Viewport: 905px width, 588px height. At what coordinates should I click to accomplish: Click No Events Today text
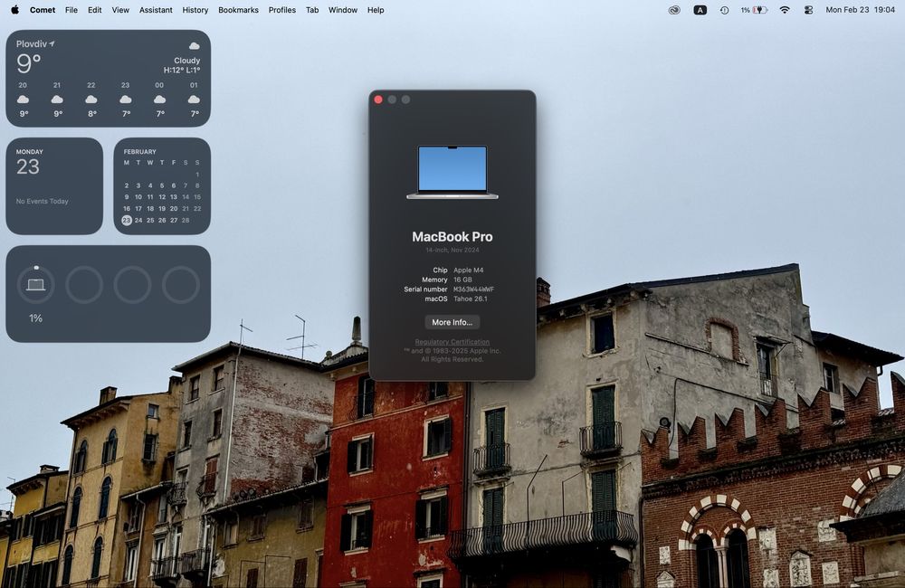coord(43,202)
